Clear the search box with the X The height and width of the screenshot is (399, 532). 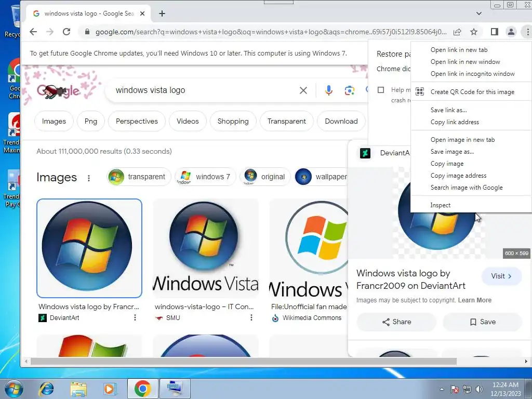pos(303,90)
